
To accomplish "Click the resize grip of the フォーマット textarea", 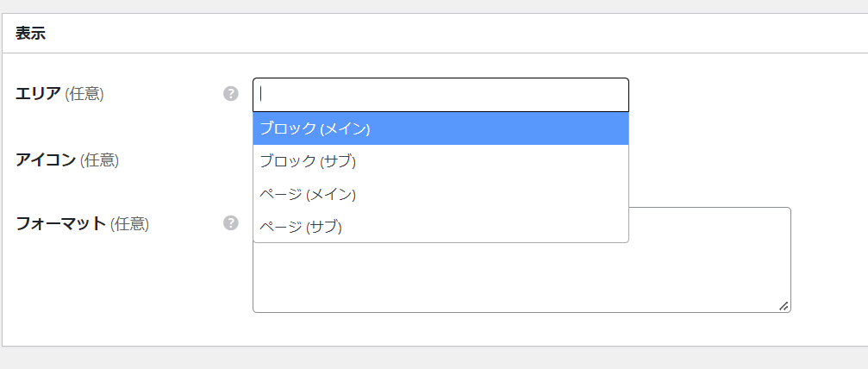I will tap(784, 306).
